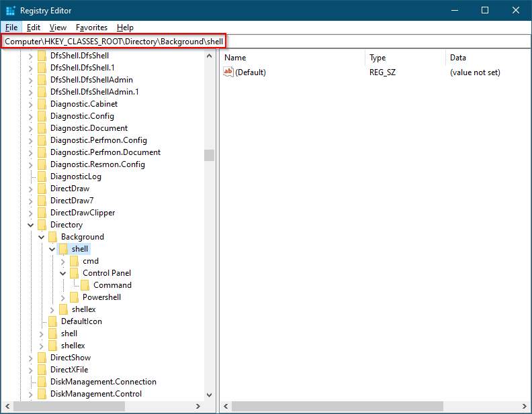Click the Control Panel folder icon

74,273
